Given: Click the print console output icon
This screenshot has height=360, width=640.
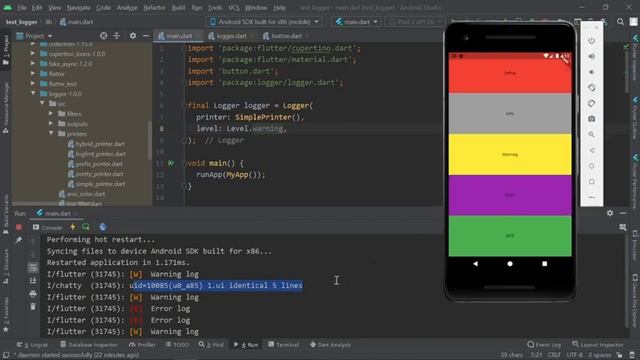Looking at the screenshot, I should (33, 293).
